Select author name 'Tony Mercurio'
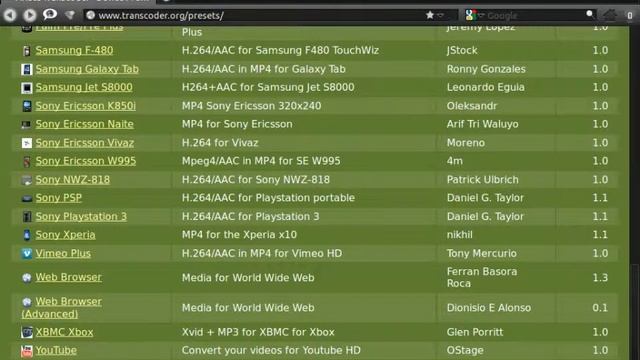The width and height of the screenshot is (640, 360). click(x=482, y=253)
